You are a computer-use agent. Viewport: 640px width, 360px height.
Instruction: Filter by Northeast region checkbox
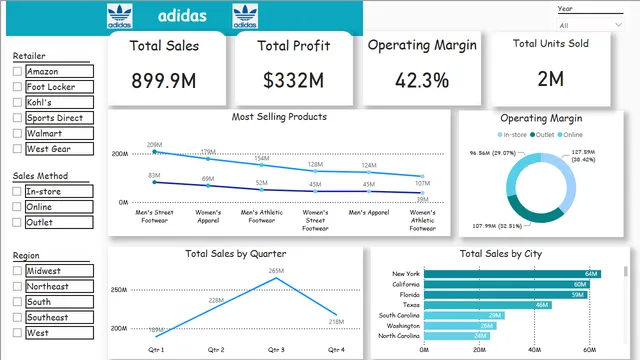coord(17,286)
